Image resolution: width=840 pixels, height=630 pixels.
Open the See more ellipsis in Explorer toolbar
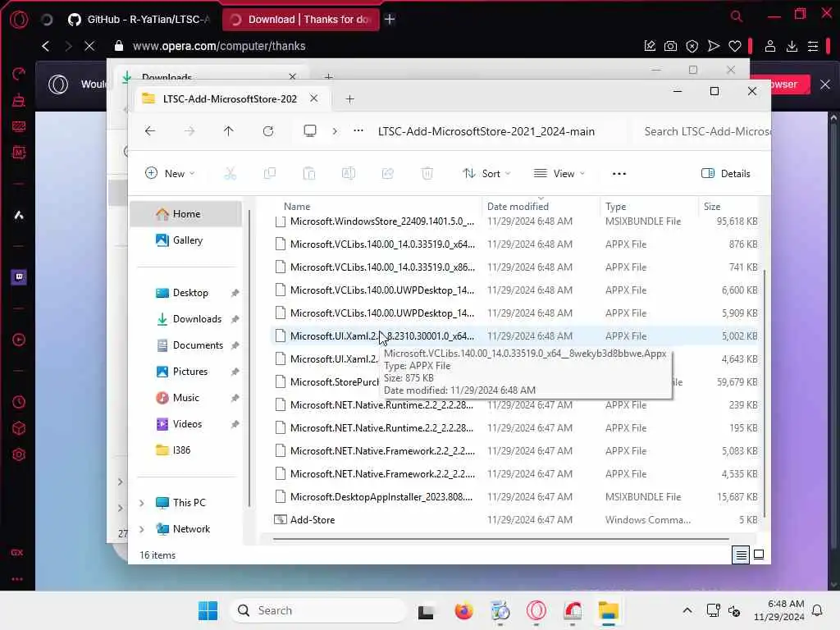tap(619, 174)
